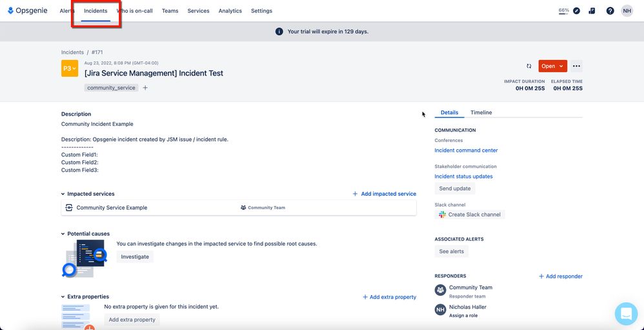Viewport: 644px width, 330px height.
Task: Click the Opsgenie logo
Action: pyautogui.click(x=28, y=11)
